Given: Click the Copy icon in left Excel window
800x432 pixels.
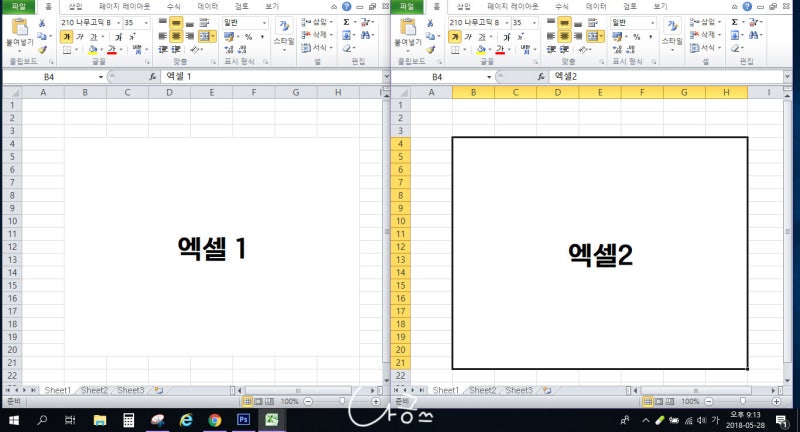Looking at the screenshot, I should pyautogui.click(x=42, y=36).
